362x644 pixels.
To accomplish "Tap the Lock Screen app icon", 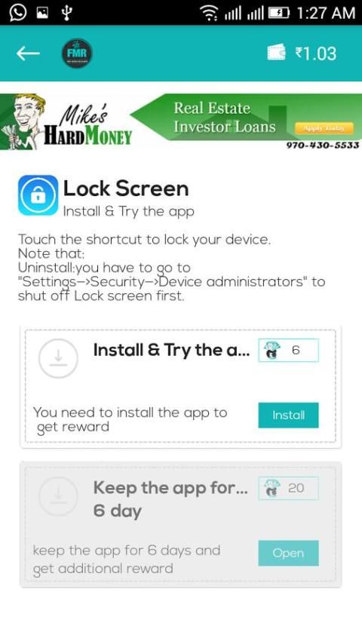I will point(38,195).
